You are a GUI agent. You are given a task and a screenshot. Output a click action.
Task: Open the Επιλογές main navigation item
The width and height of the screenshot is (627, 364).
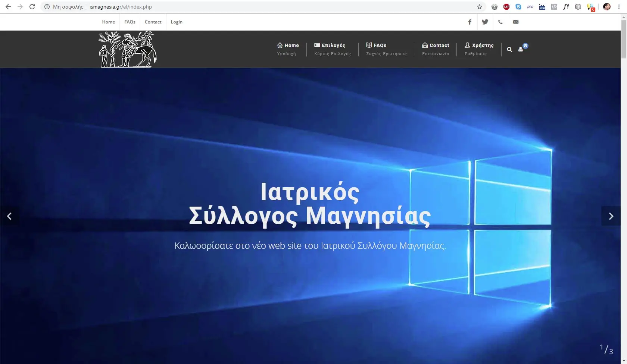click(x=333, y=49)
